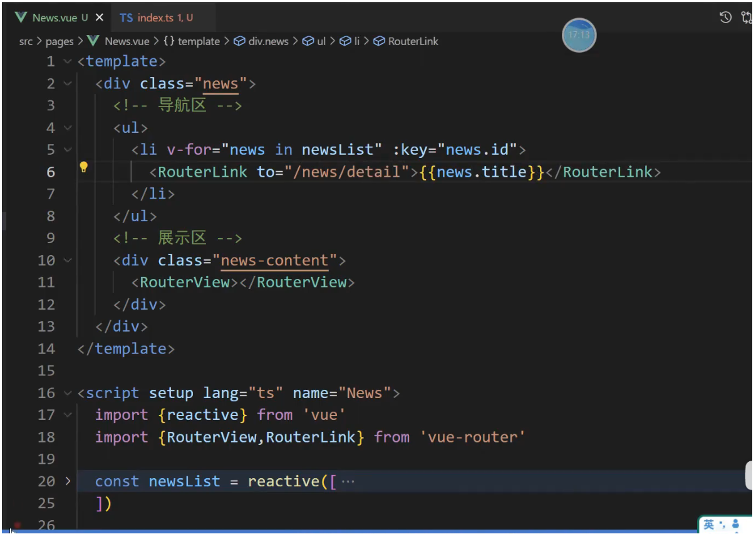This screenshot has height=539, width=756.
Task: Collapse the news-content div on line 10
Action: point(68,260)
